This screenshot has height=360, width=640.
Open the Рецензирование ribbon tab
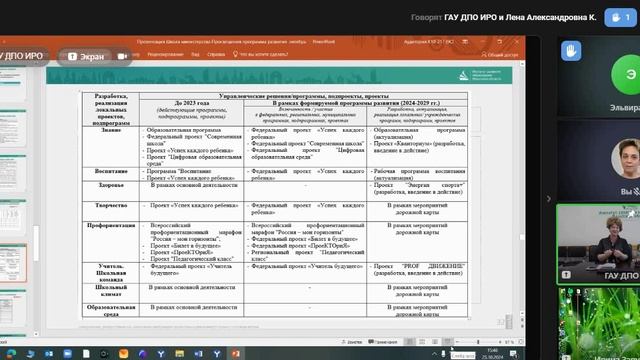pyautogui.click(x=165, y=54)
